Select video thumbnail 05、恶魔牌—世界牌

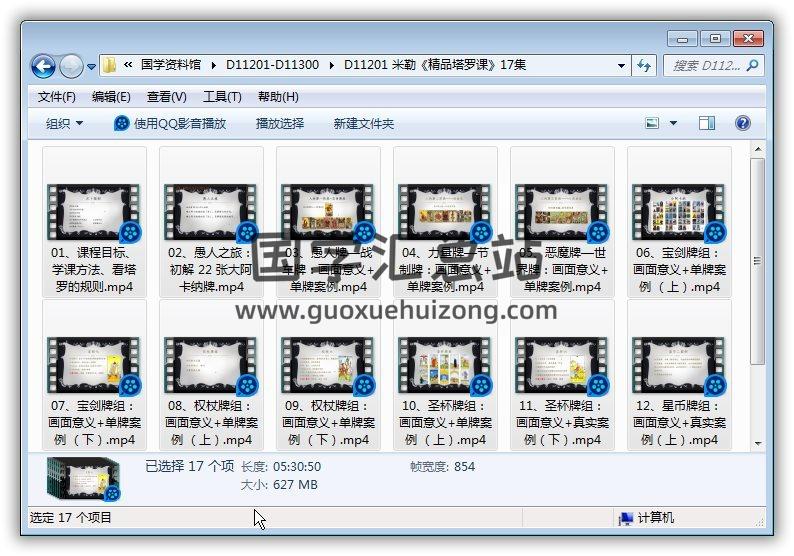point(562,212)
